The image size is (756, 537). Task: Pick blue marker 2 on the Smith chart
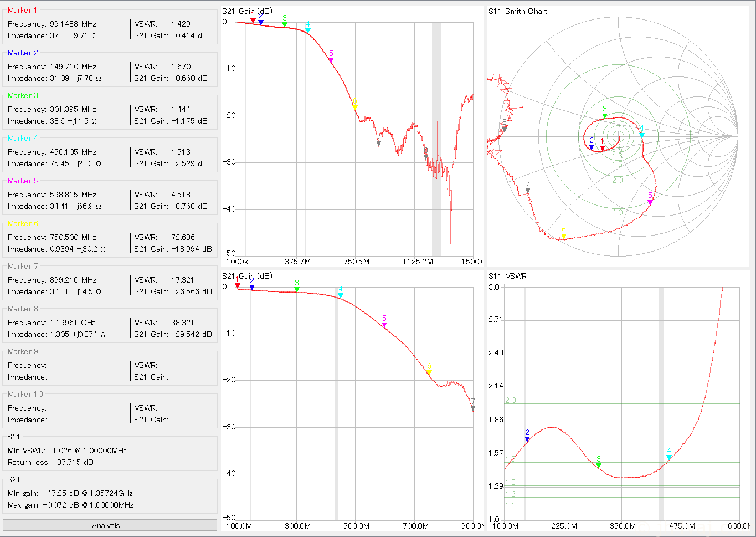point(592,147)
